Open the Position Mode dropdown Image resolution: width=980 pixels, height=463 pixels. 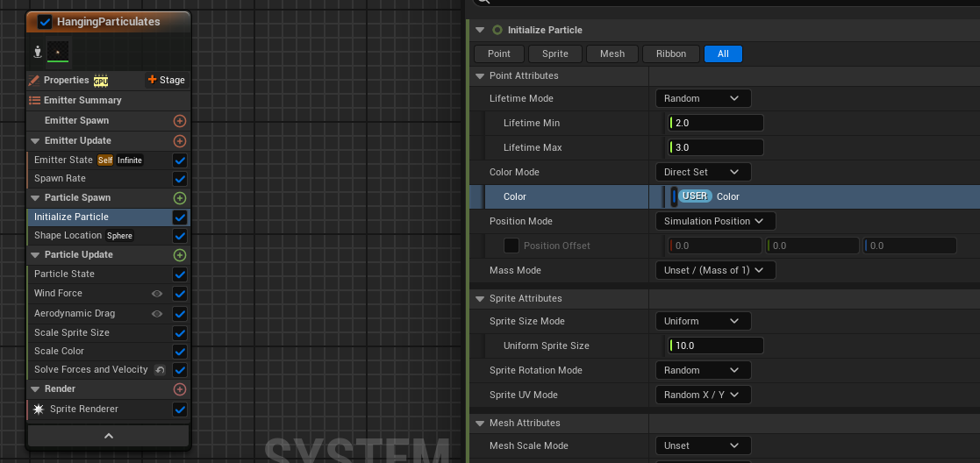pyautogui.click(x=716, y=221)
